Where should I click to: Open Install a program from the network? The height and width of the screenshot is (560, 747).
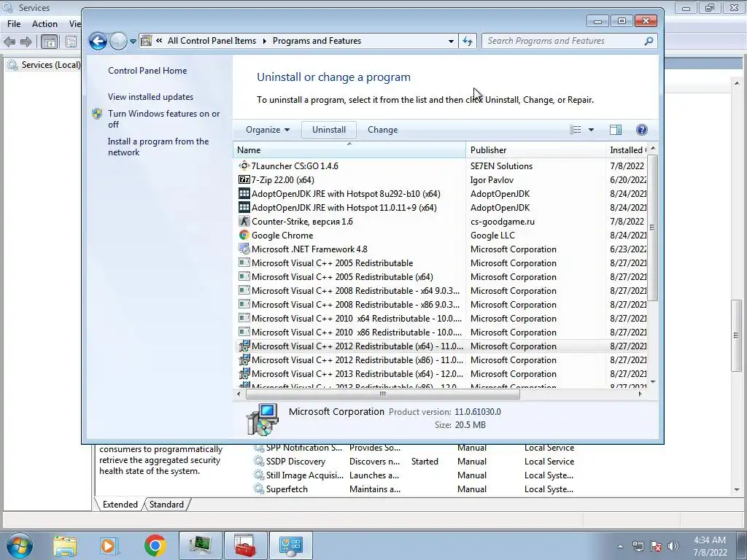click(x=158, y=147)
